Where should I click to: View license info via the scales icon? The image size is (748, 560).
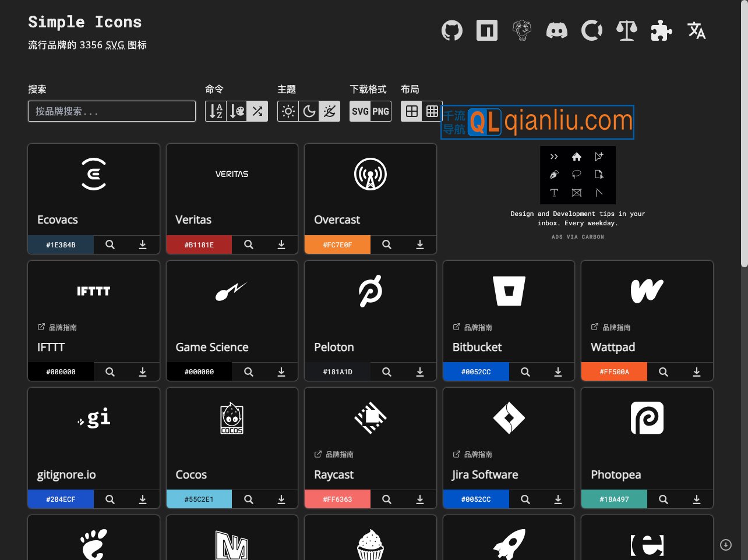(x=626, y=30)
